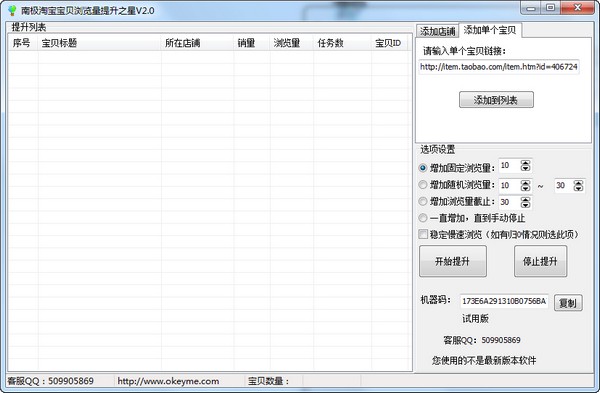Increase fixed view count with up arrow

click(525, 163)
